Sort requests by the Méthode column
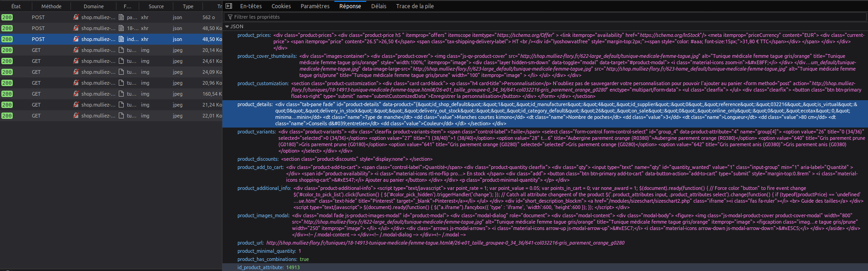 click(51, 6)
